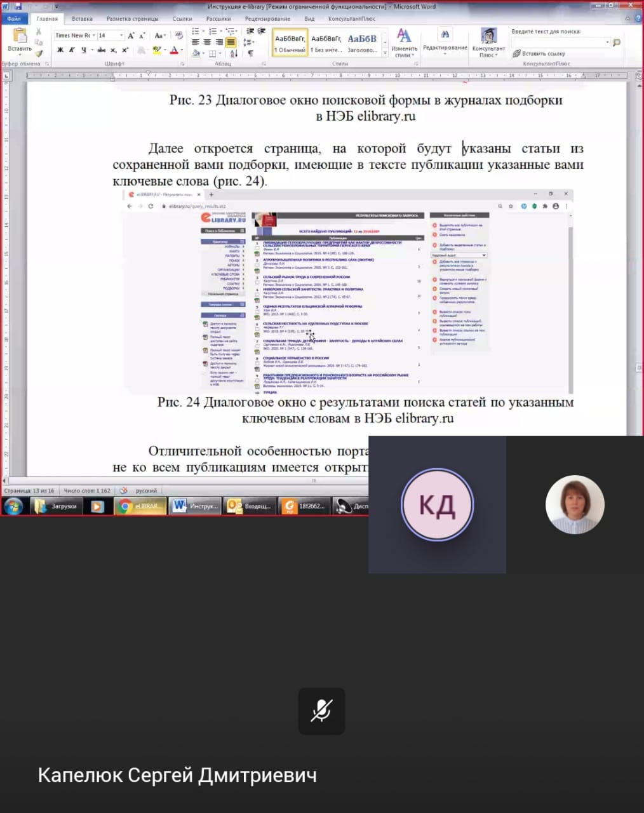This screenshot has height=813, width=644.
Task: Toggle paragraph marks display (¶)
Action: pyautogui.click(x=250, y=54)
